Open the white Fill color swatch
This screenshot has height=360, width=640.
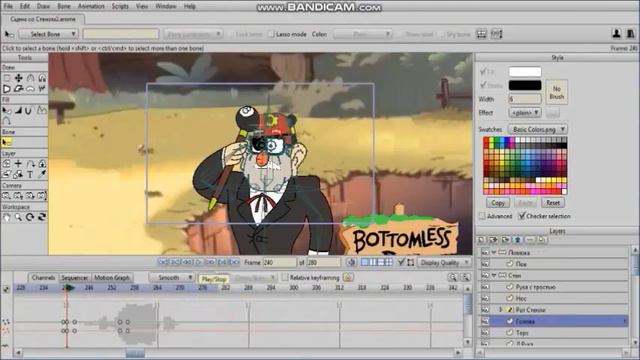point(525,72)
